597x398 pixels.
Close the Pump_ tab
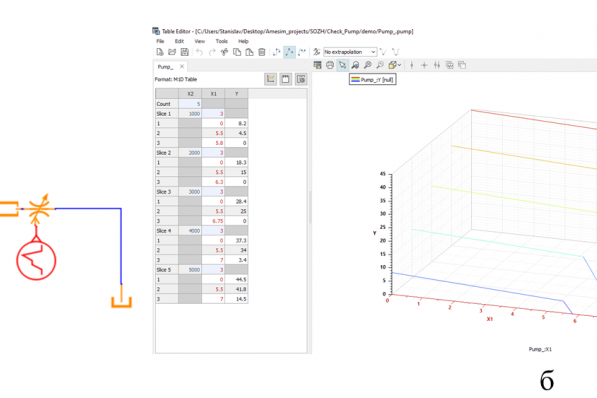coord(182,66)
